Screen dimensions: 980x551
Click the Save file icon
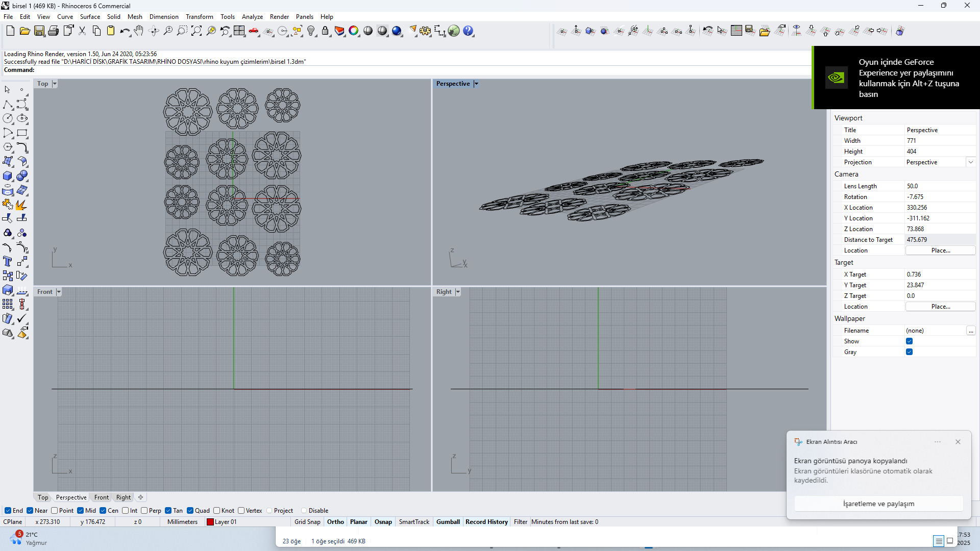(x=39, y=31)
